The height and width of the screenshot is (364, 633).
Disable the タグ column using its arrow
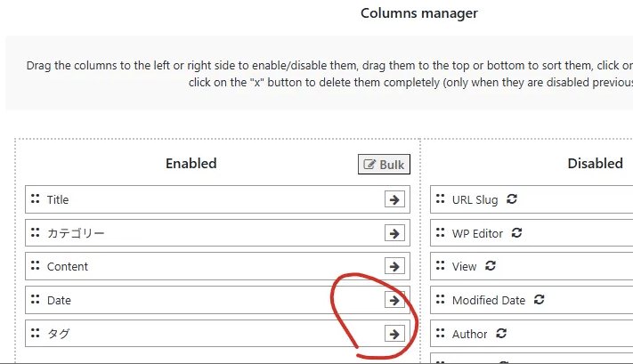[394, 333]
